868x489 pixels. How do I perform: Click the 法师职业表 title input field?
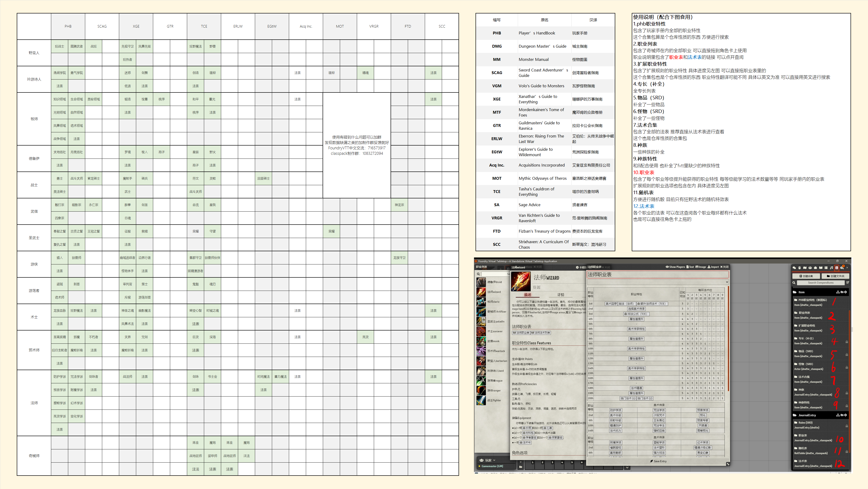pyautogui.click(x=658, y=275)
